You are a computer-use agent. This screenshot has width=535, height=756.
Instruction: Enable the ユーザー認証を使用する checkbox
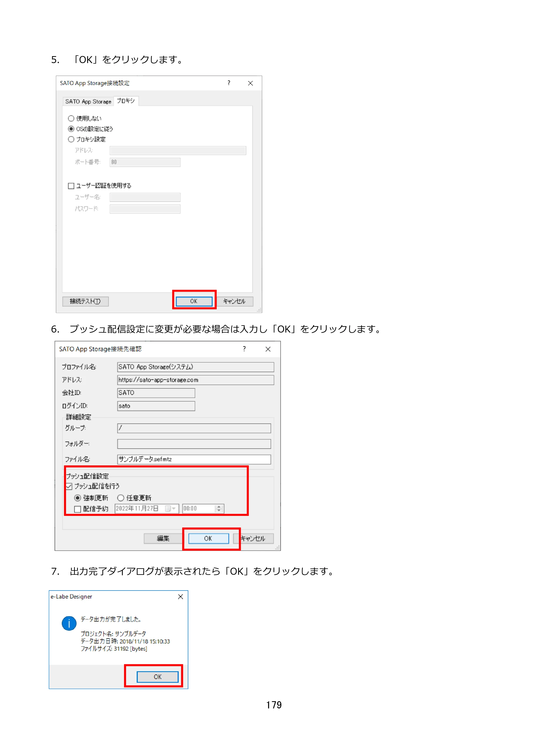tap(71, 186)
